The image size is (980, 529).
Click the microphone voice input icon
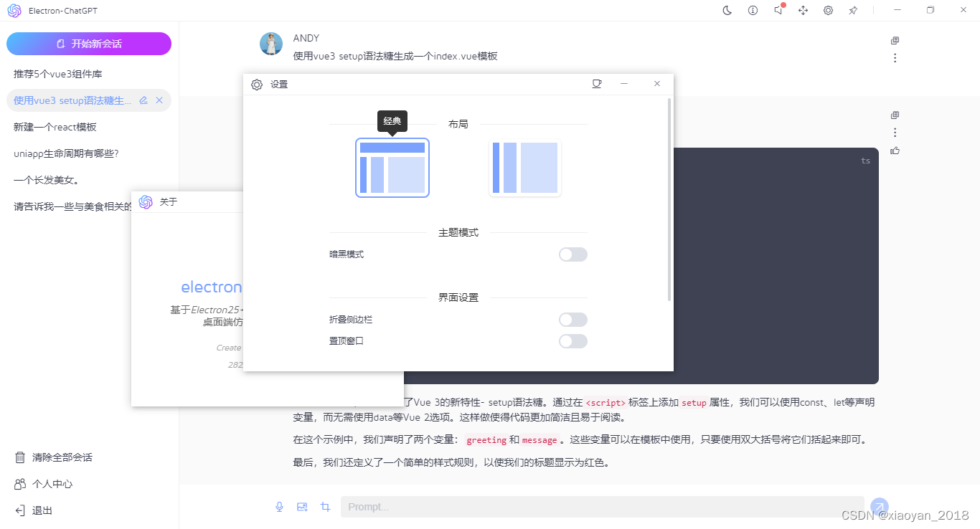pos(280,507)
